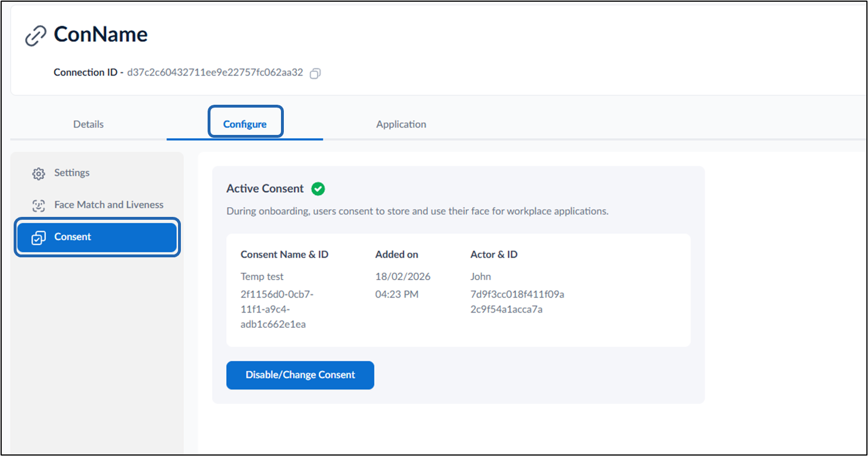Viewport: 868px width, 456px height.
Task: Switch to the Details tab
Action: point(88,124)
